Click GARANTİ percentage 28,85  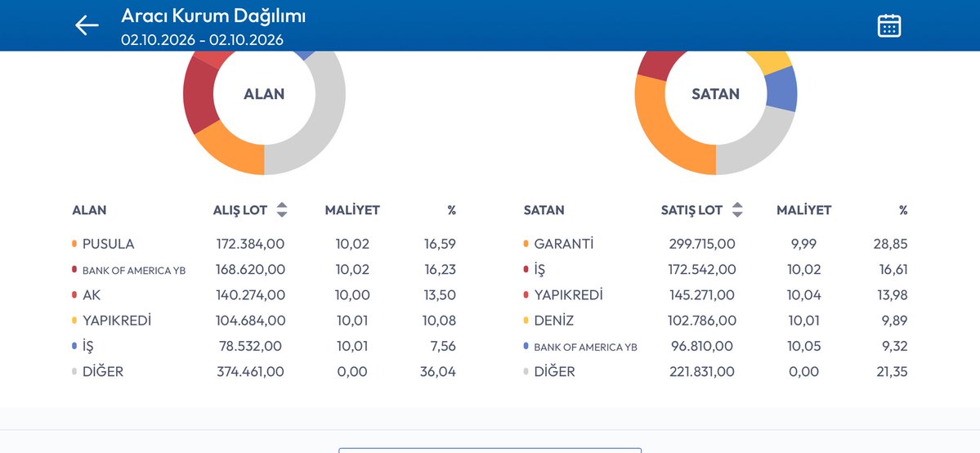[x=891, y=244]
